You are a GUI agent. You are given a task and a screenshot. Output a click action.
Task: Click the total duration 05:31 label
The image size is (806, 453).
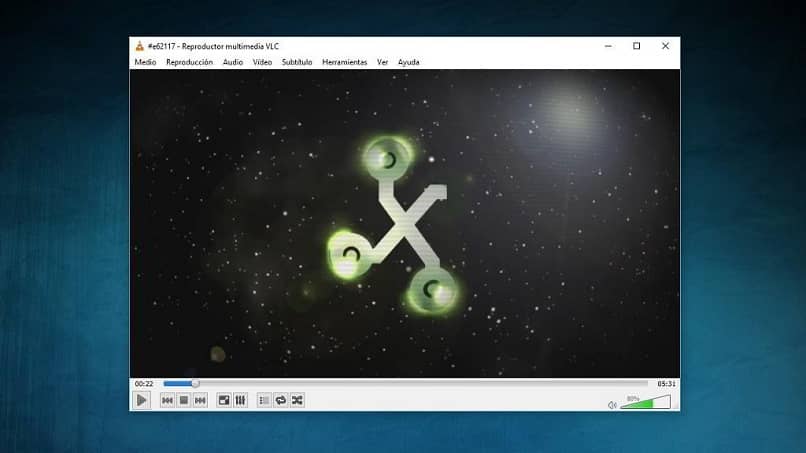click(666, 384)
